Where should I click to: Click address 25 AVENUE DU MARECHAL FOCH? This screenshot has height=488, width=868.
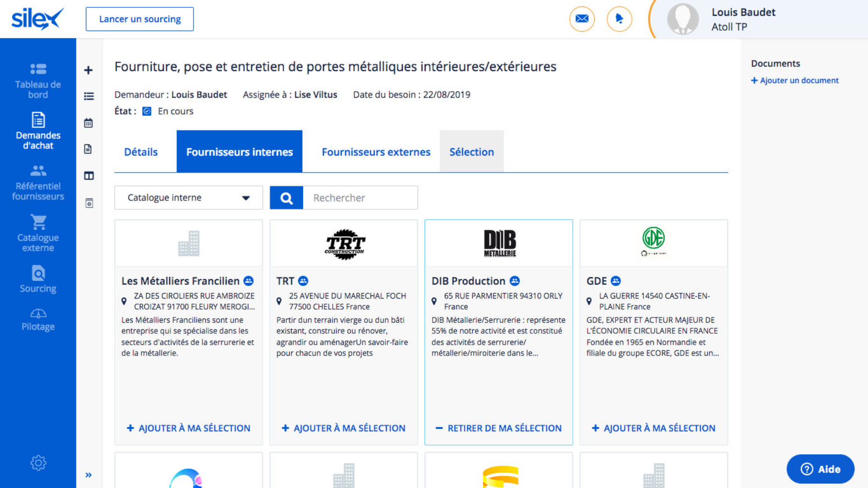point(348,301)
